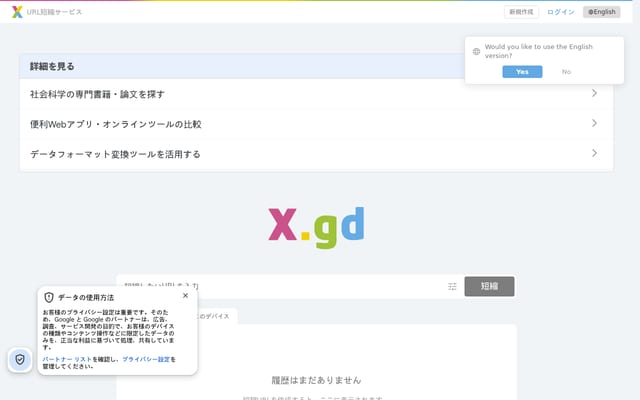Open the パートナー リスト link
The image size is (640, 400).
(67, 359)
